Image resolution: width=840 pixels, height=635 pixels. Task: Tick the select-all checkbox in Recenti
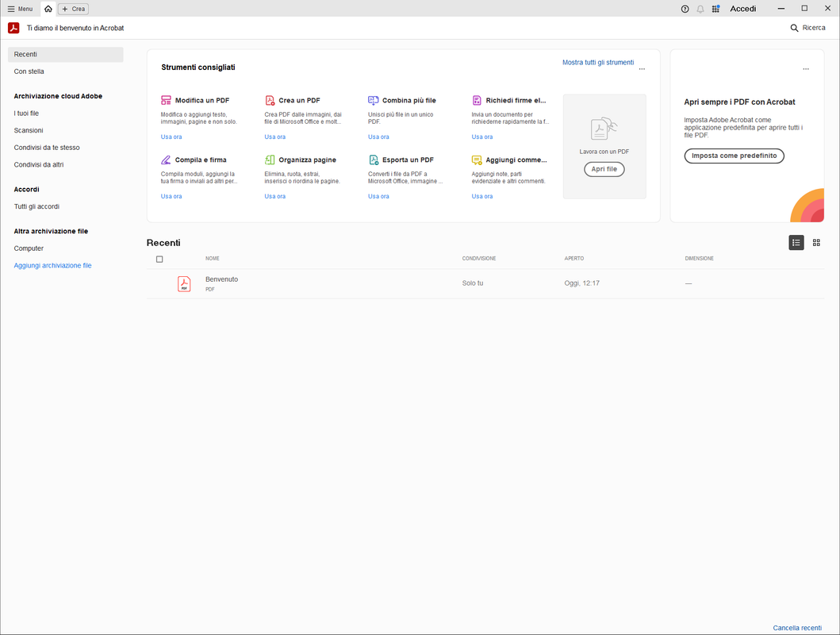point(159,260)
